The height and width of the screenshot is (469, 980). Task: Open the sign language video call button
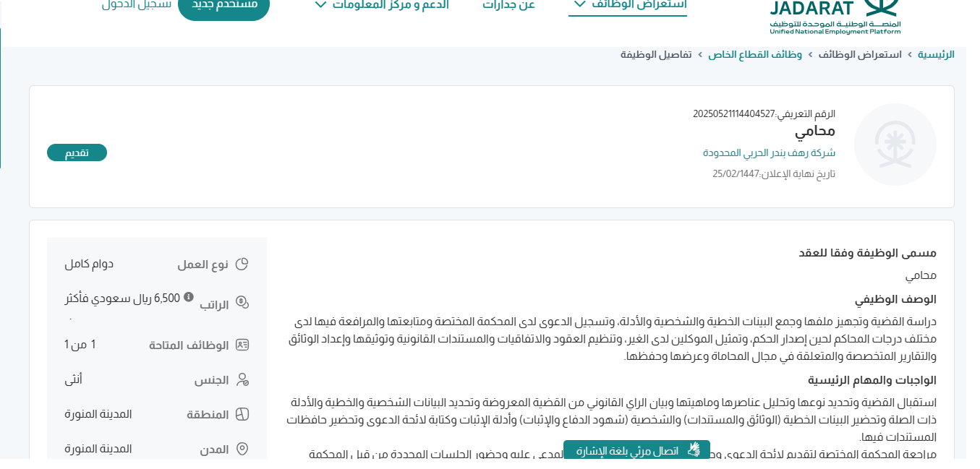click(x=636, y=450)
